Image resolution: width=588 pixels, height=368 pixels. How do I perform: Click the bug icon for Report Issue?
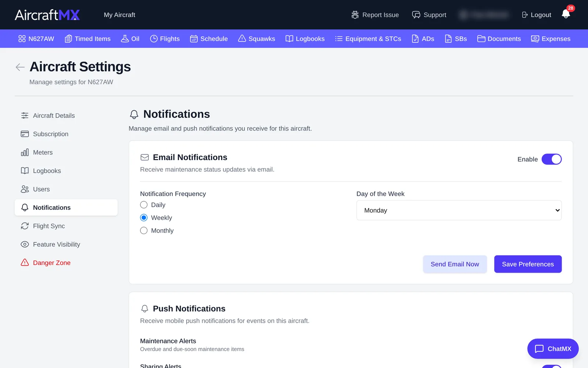355,15
